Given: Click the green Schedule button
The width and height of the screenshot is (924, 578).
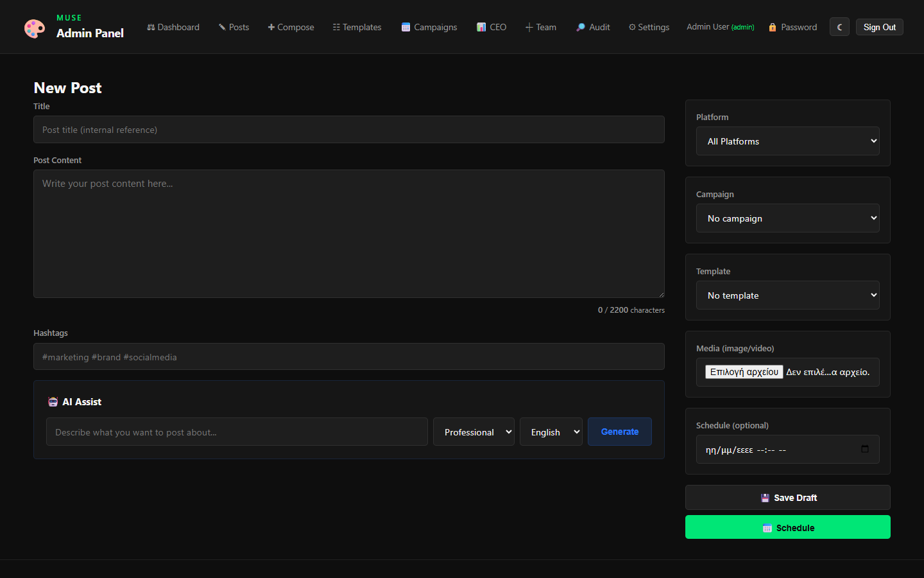Looking at the screenshot, I should pos(787,527).
